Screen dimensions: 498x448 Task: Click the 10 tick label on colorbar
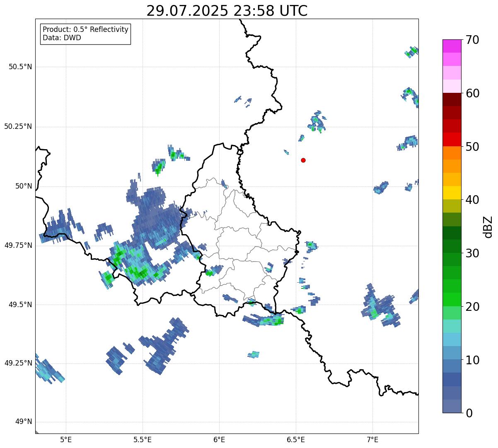click(472, 360)
